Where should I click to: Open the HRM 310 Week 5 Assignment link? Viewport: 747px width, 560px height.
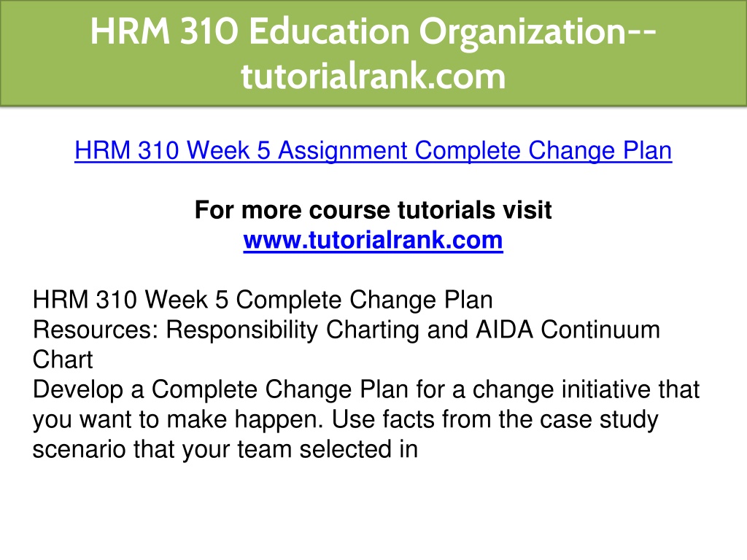click(373, 151)
